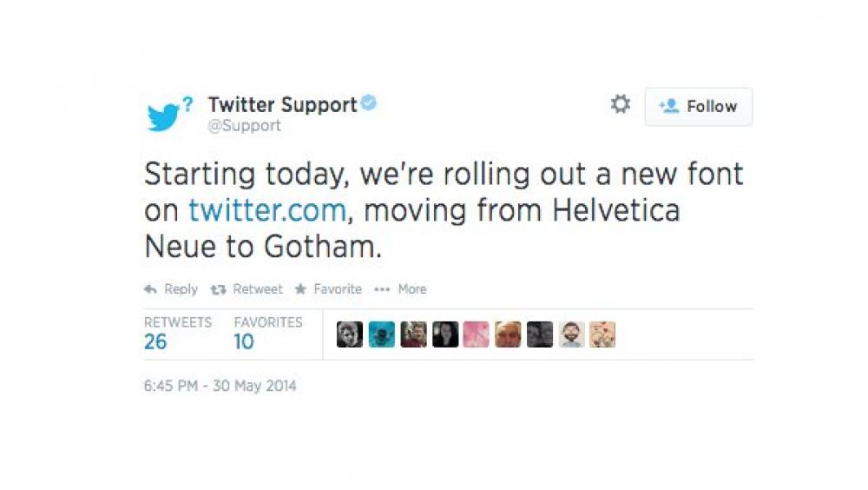
Task: Open the cartoon bearded man avatar
Action: pyautogui.click(x=571, y=334)
